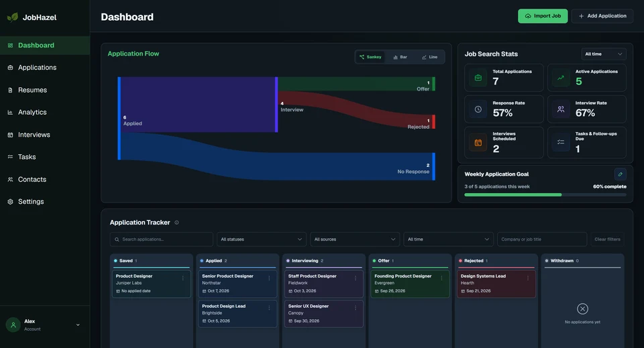This screenshot has height=348, width=644.
Task: Click the Search applications input field
Action: click(x=162, y=239)
